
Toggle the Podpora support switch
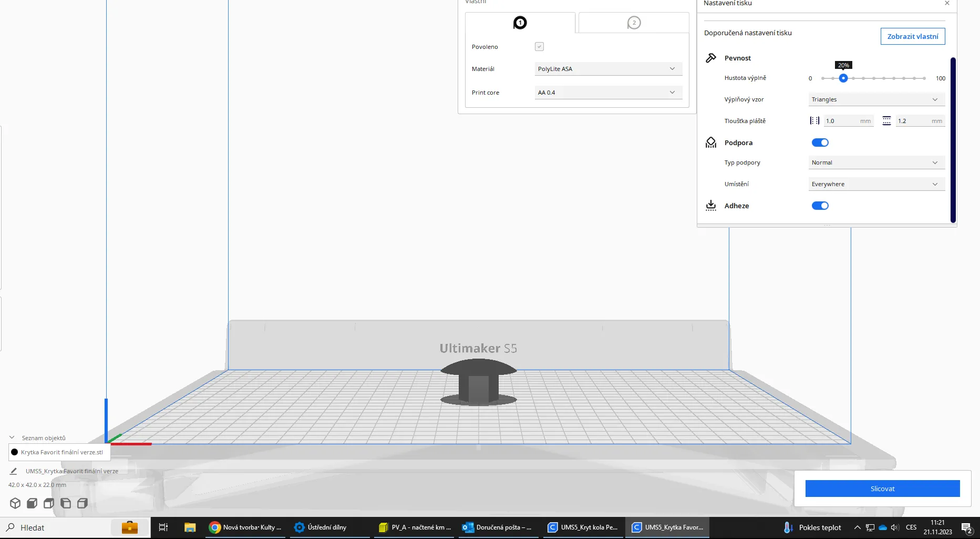(820, 143)
